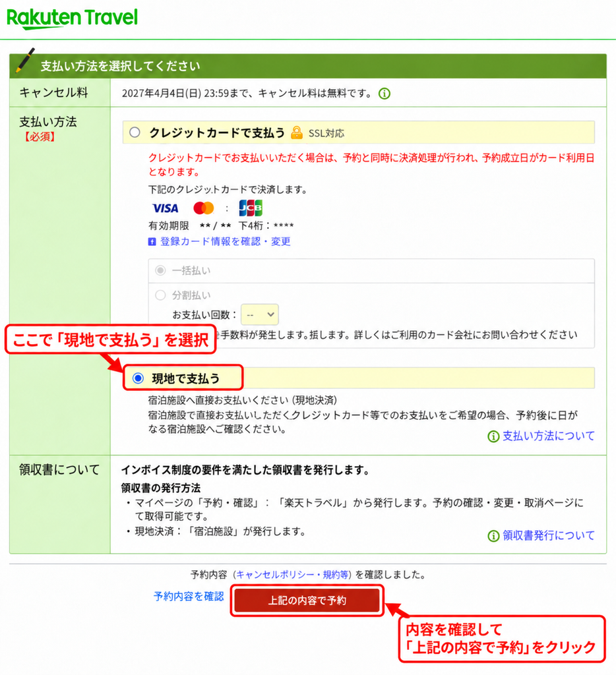Click the SSL padlock icon

(296, 132)
